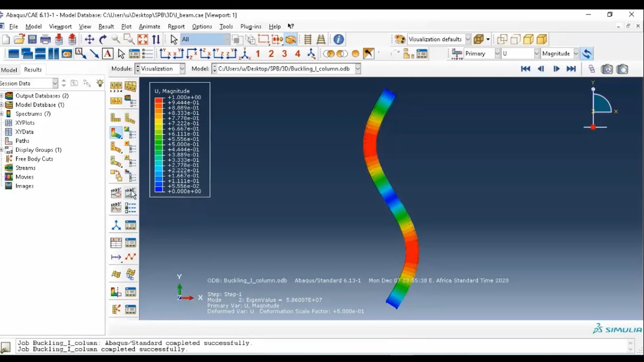Open the Visualization defaults dropdown
Image resolution: width=644 pixels, height=362 pixels.
468,39
